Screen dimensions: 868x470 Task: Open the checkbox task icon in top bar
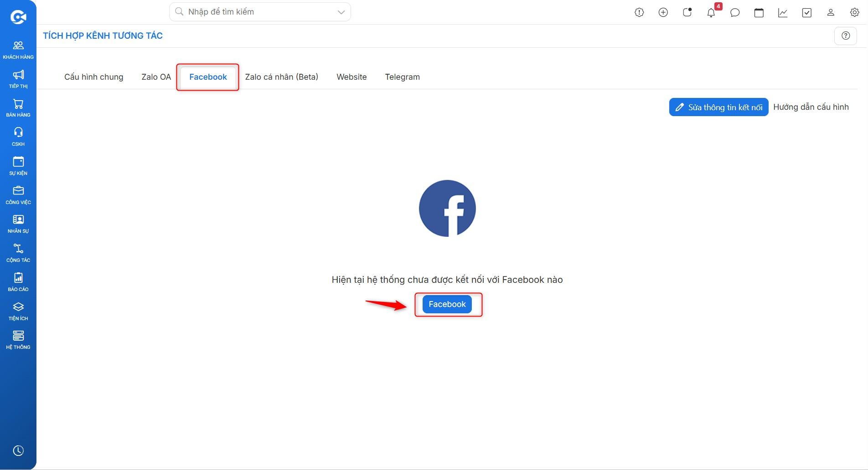pos(807,12)
